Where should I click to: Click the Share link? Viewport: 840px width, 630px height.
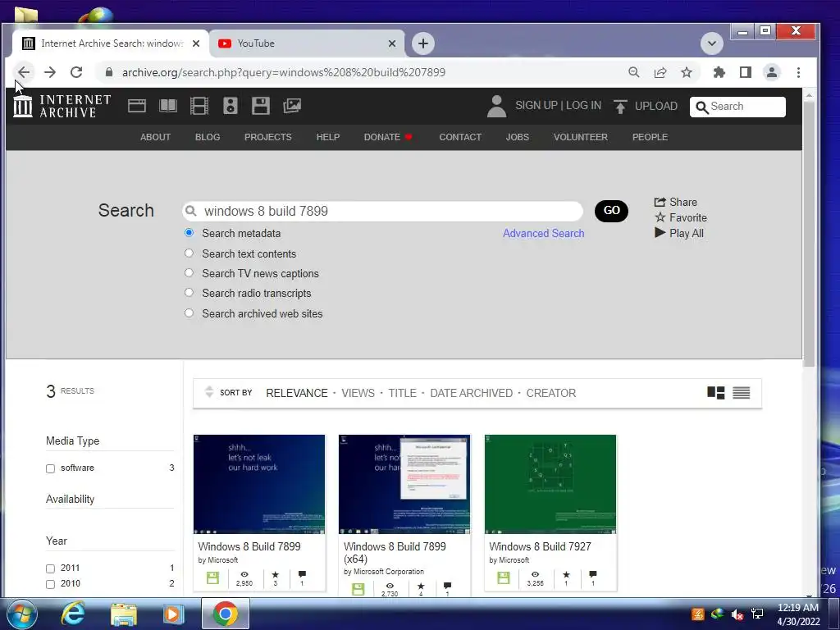coord(676,202)
